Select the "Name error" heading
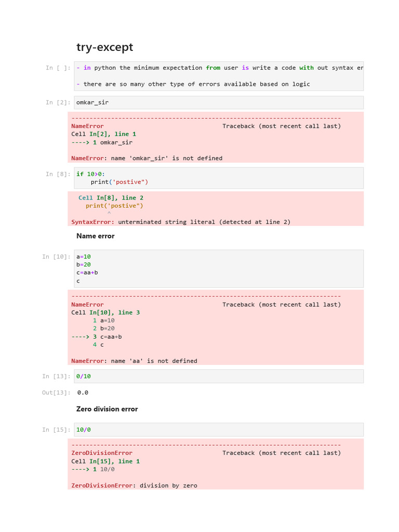The image size is (399, 532). (x=96, y=236)
